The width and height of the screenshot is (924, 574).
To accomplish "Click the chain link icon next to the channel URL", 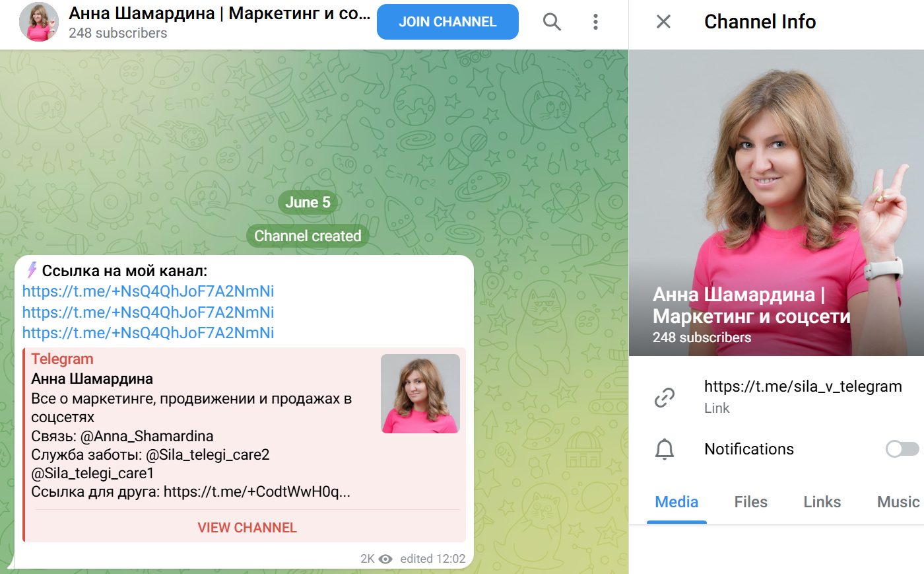I will point(664,397).
